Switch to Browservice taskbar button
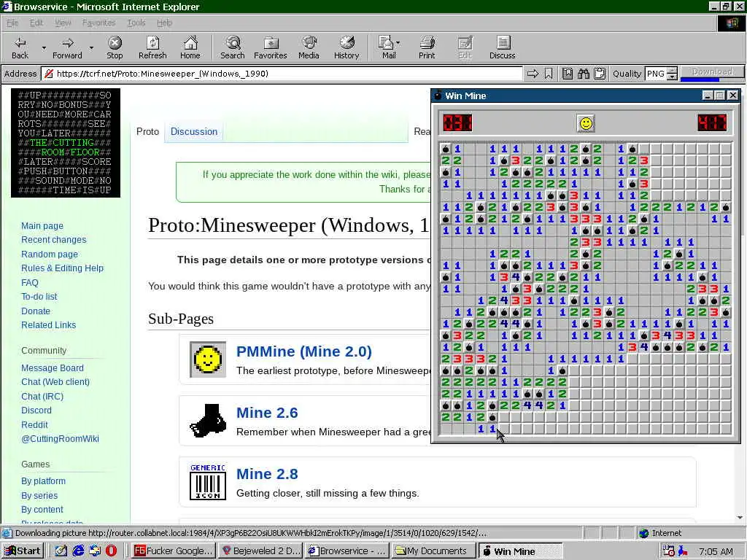747x560 pixels. 347,551
